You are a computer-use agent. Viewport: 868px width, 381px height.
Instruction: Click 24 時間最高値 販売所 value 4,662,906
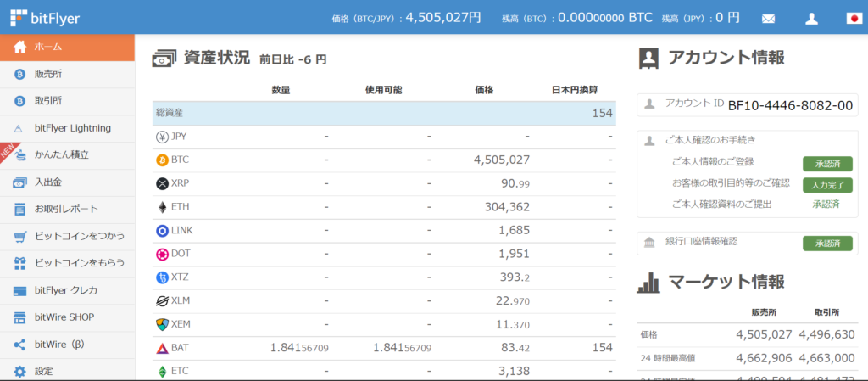point(764,358)
